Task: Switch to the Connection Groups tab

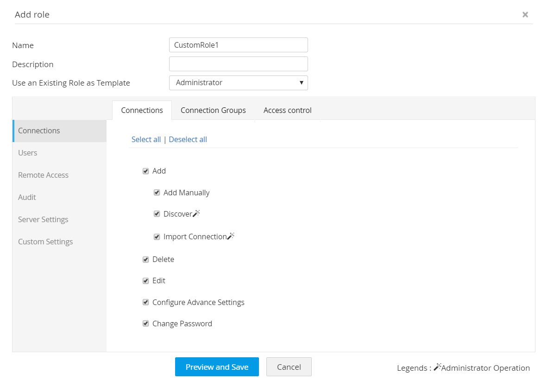Action: click(213, 110)
